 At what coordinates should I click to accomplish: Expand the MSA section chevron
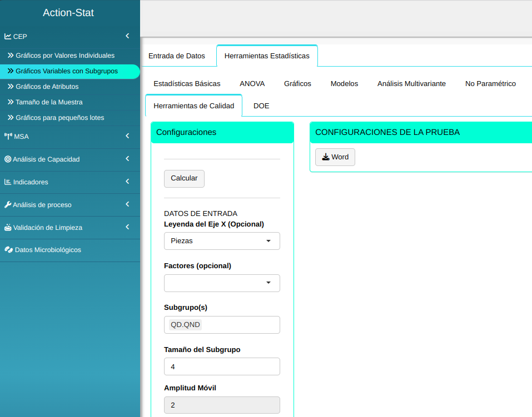[x=127, y=136]
